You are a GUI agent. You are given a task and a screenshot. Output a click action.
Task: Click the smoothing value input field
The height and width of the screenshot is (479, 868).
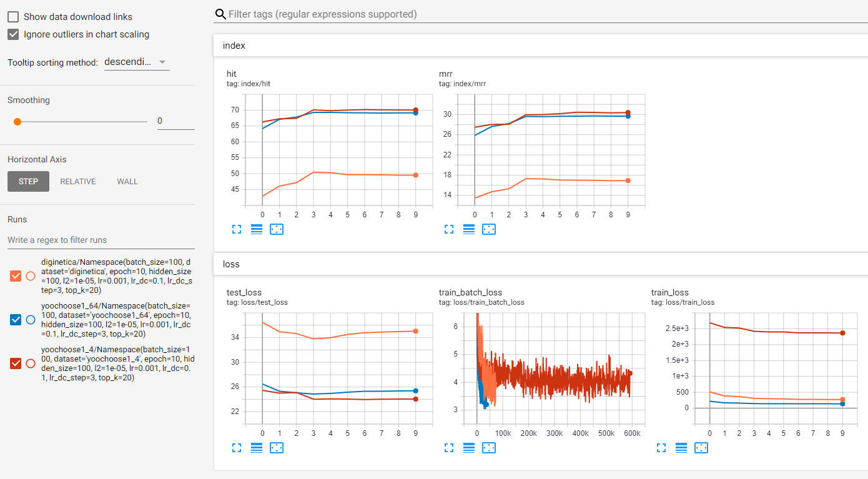[175, 121]
